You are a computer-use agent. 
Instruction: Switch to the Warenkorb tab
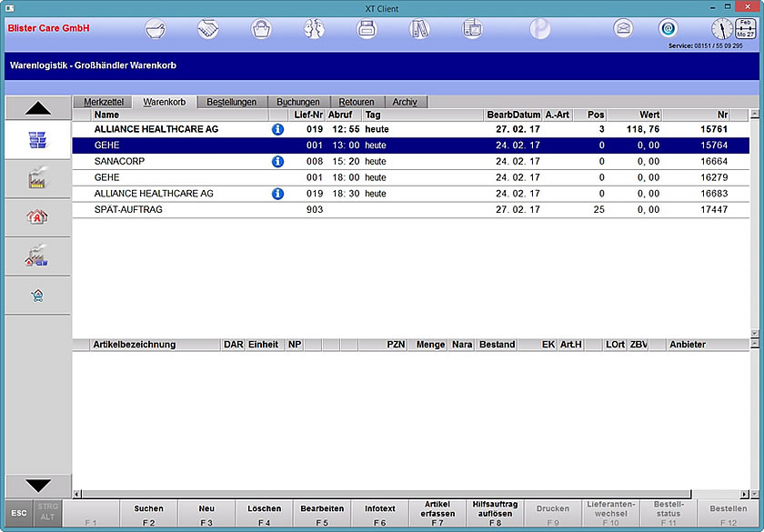coord(165,102)
